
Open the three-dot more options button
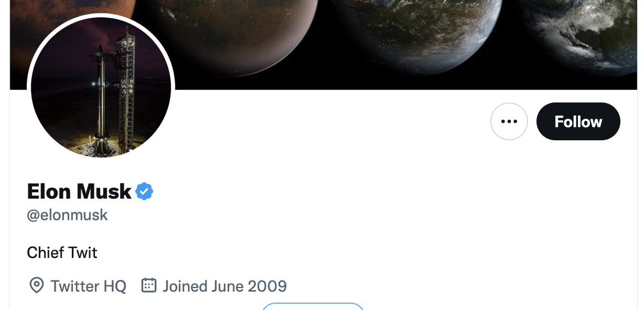pos(509,121)
